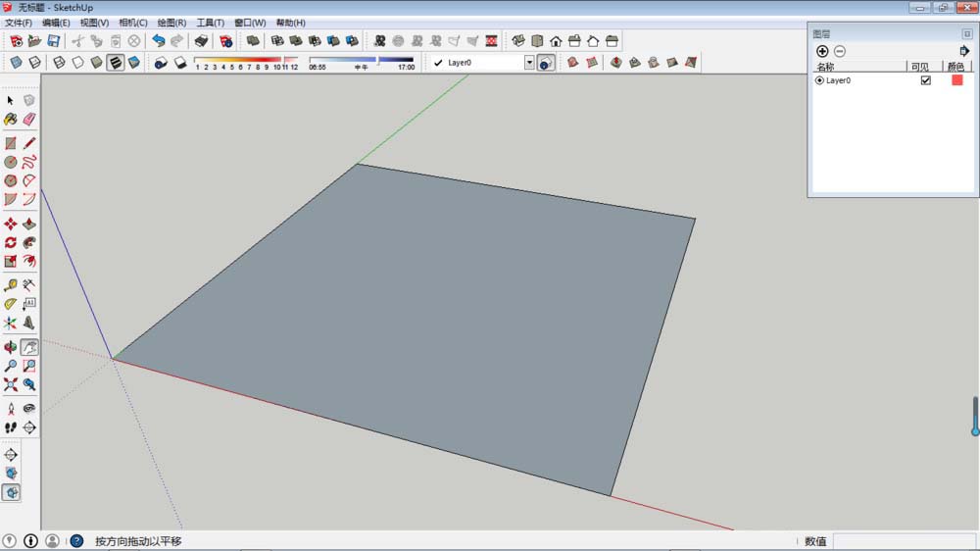Uncheck the Layer0 visible checkbox
The height and width of the screenshot is (551, 980).
(925, 80)
